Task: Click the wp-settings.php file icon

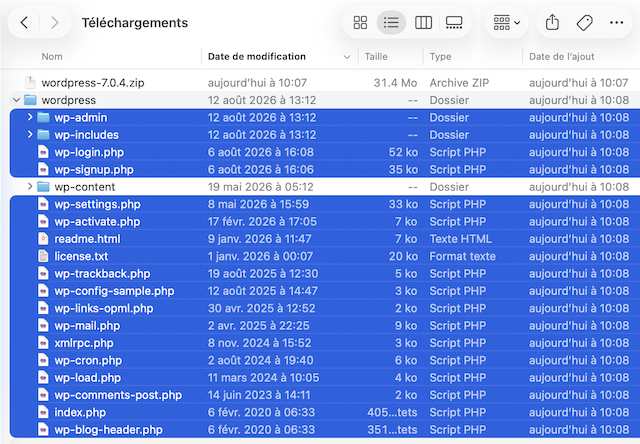Action: coord(43,204)
